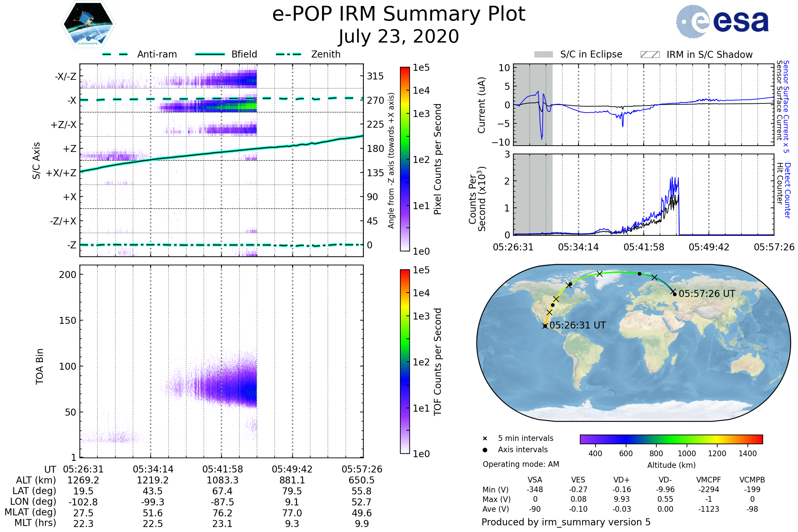The image size is (798, 532).
Task: Click the S/C in Eclipse gray swatch
Action: (543, 55)
